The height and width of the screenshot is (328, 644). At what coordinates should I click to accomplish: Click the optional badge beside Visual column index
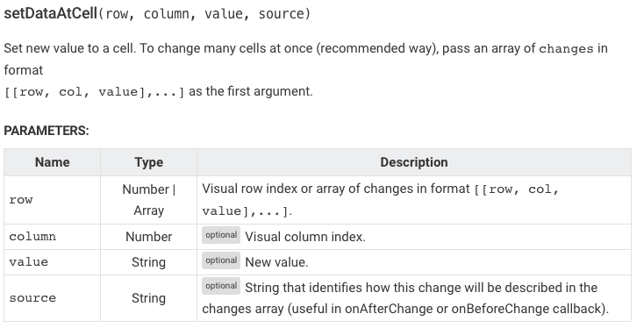coord(221,235)
